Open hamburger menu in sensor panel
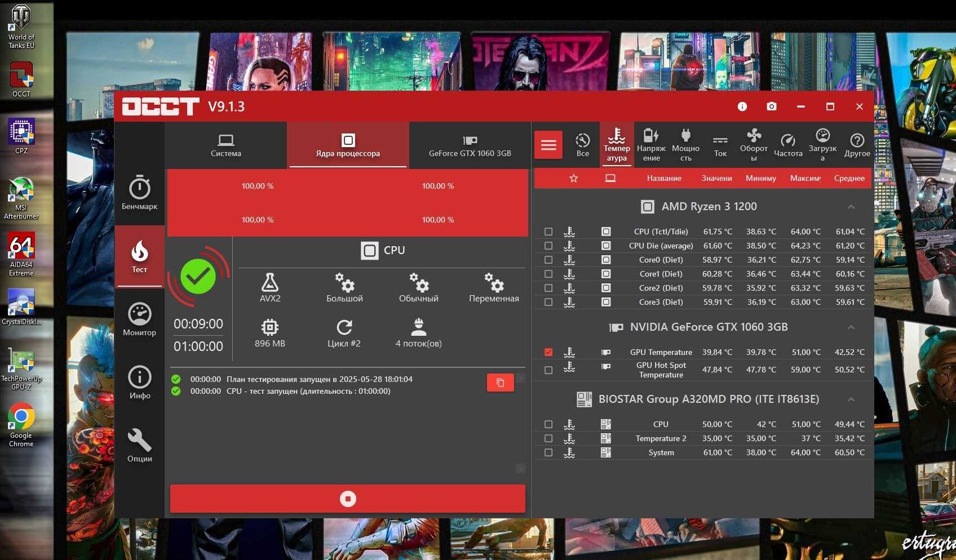 (548, 145)
